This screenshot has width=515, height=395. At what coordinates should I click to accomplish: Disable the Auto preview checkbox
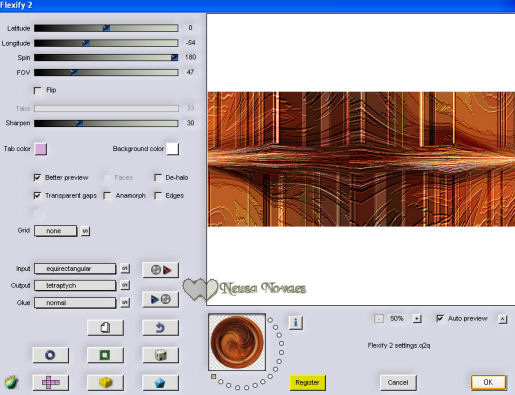tap(440, 319)
